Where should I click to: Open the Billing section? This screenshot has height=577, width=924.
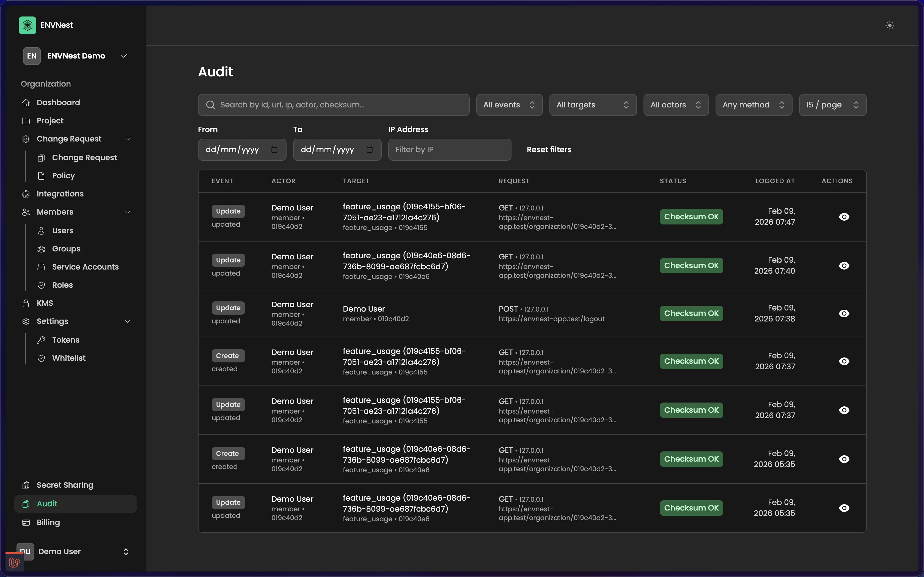click(48, 522)
